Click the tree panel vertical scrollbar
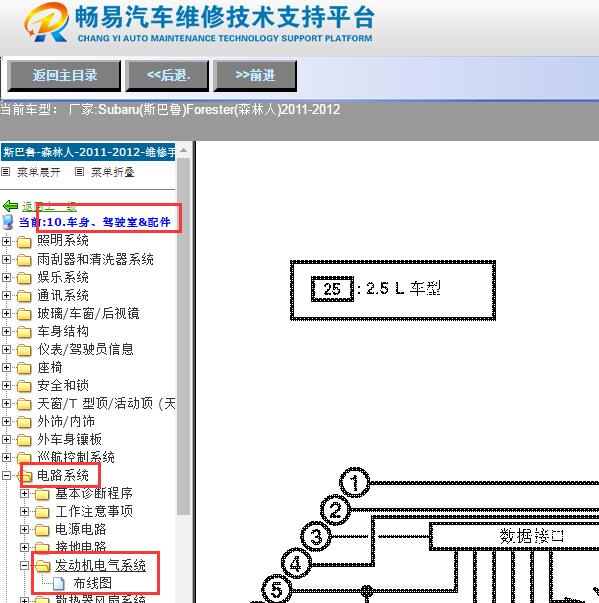 click(184, 335)
